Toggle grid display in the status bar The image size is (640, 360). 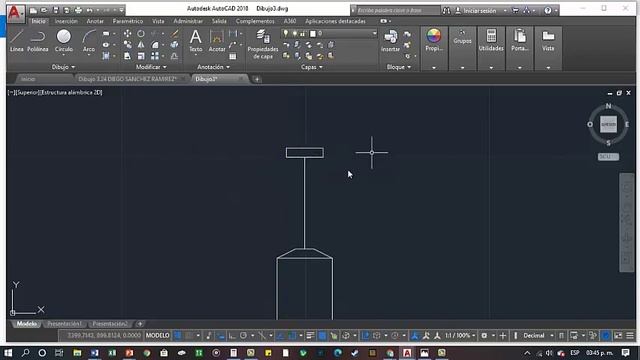tap(178, 336)
